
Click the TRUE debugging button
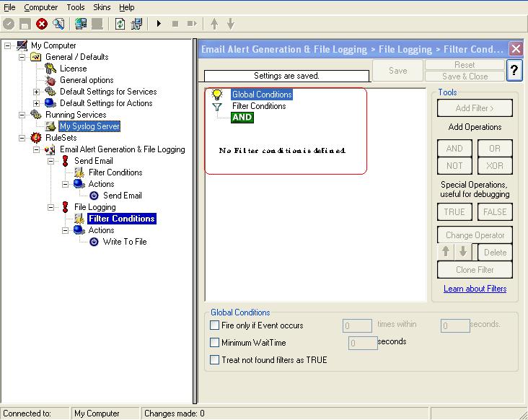(x=454, y=212)
